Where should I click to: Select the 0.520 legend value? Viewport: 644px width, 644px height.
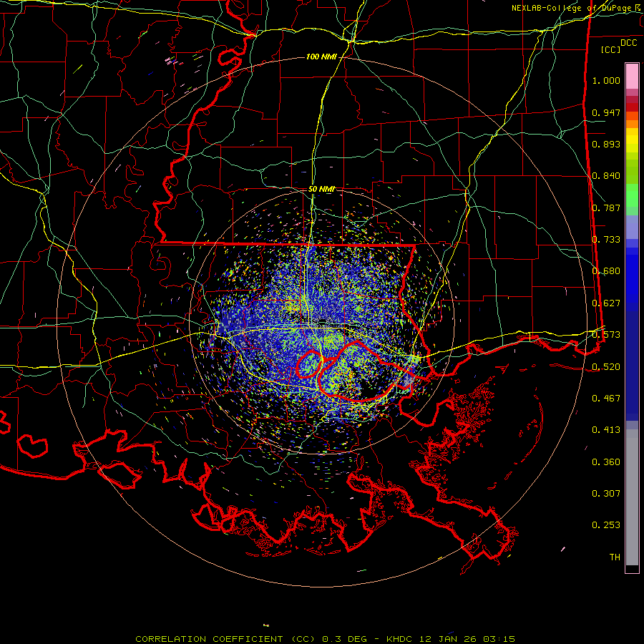(x=606, y=367)
